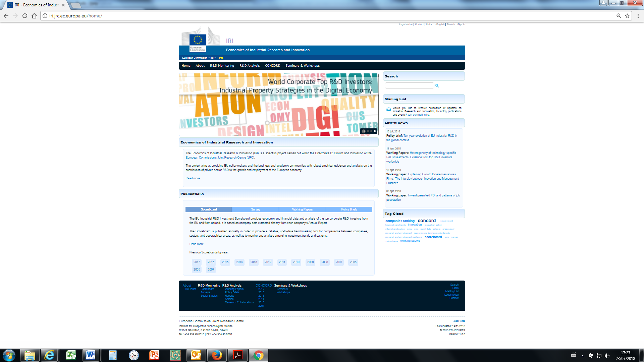The width and height of the screenshot is (644, 362).
Task: Click the search magnifier icon beside search box
Action: (x=437, y=85)
